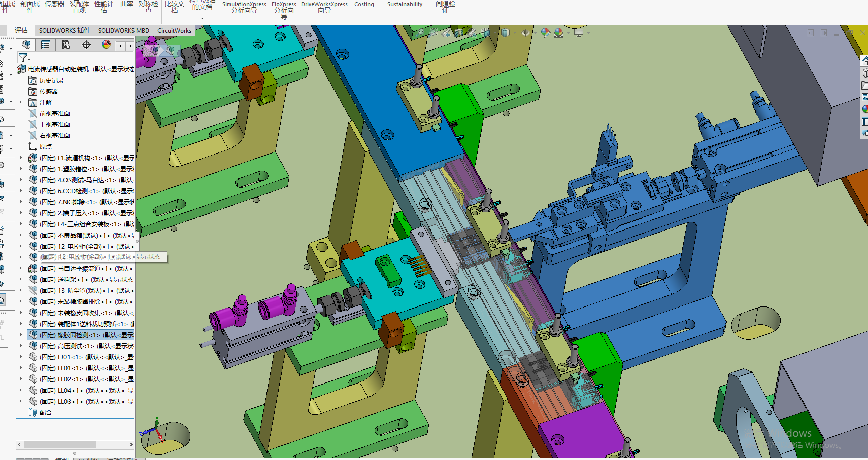
Task: Click SimulationXpress 分析向导 tool
Action: (x=244, y=7)
